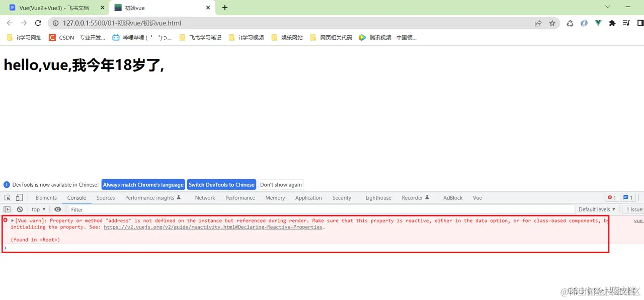
Task: Click the red error count badge
Action: tap(612, 198)
